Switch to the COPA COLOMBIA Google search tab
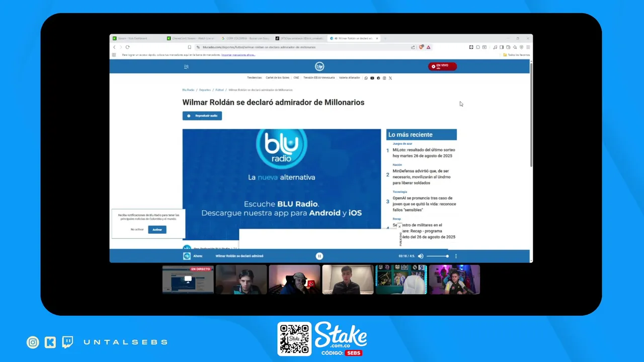The image size is (644, 362). (246, 38)
